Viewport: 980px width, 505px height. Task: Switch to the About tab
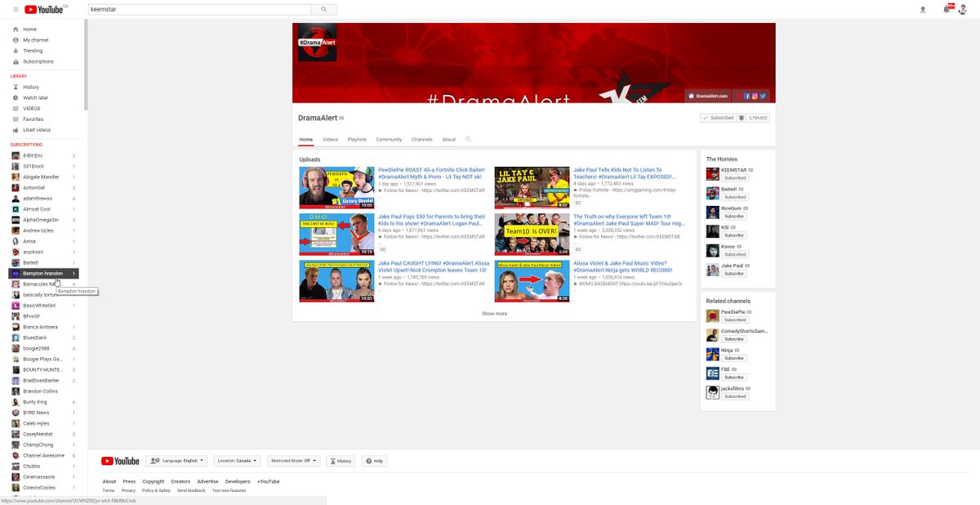tap(449, 140)
